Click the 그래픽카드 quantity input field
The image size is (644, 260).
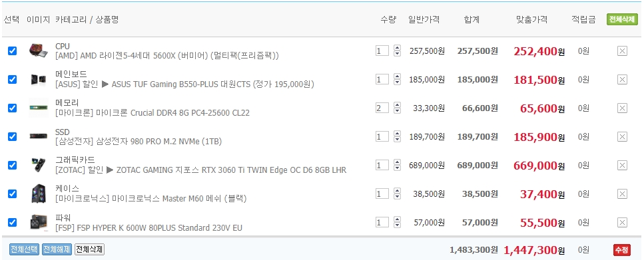coord(382,166)
